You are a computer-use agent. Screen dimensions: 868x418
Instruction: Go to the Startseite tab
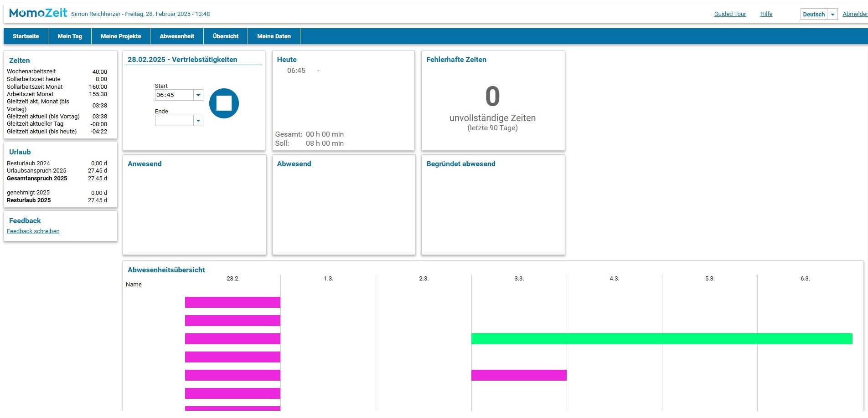26,36
